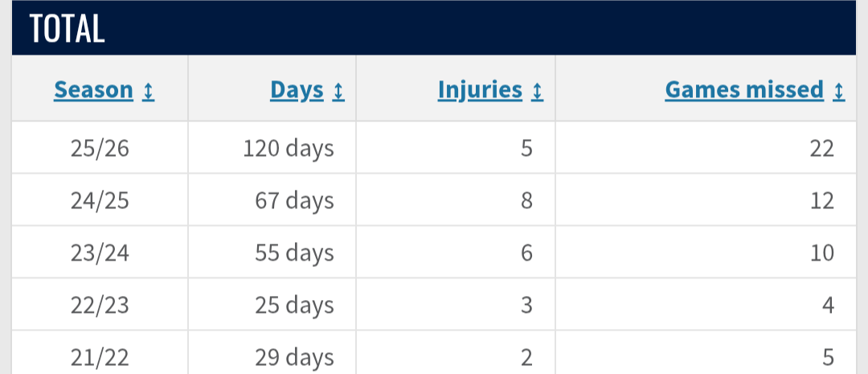Click the sort arrow icon beside Injuries

pyautogui.click(x=537, y=90)
